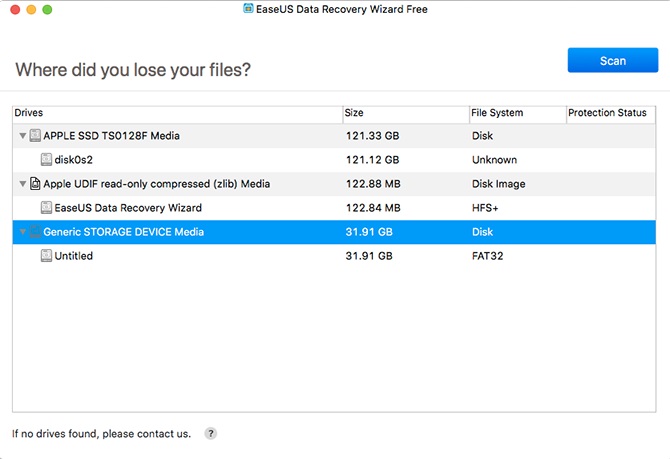The image size is (670, 459).
Task: Click the blue Scan button
Action: (x=612, y=60)
